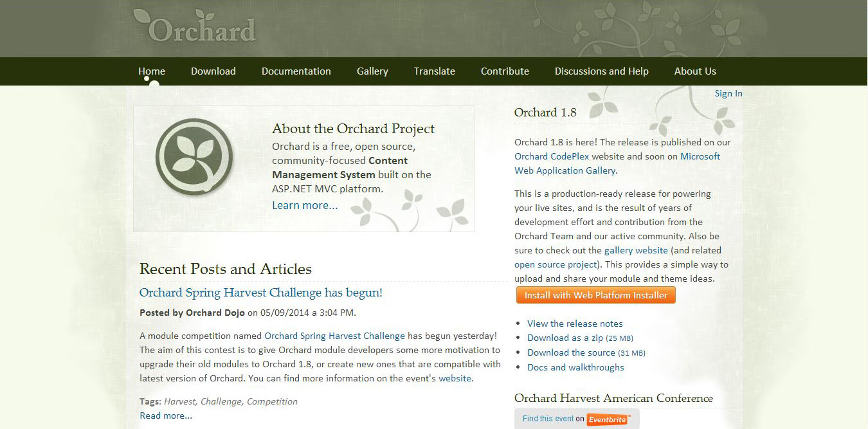
Task: Go to the Download page
Action: pyautogui.click(x=213, y=71)
